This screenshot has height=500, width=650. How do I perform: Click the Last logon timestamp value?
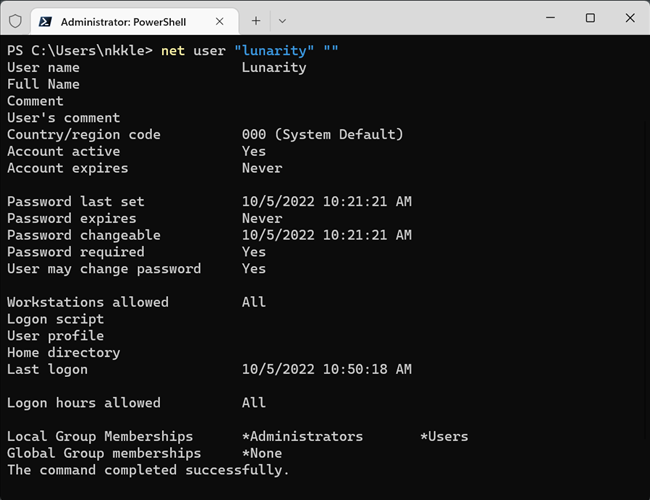(x=326, y=369)
